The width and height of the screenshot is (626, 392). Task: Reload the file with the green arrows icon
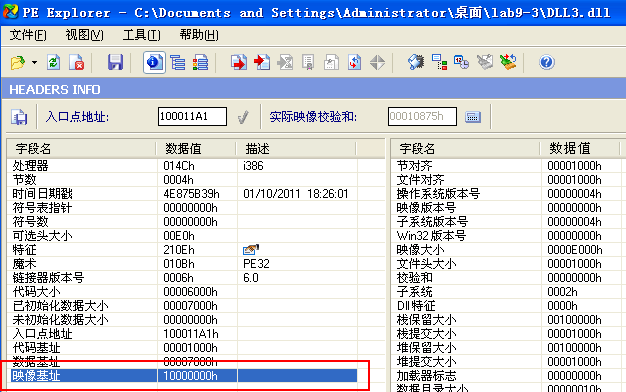pyautogui.click(x=53, y=63)
